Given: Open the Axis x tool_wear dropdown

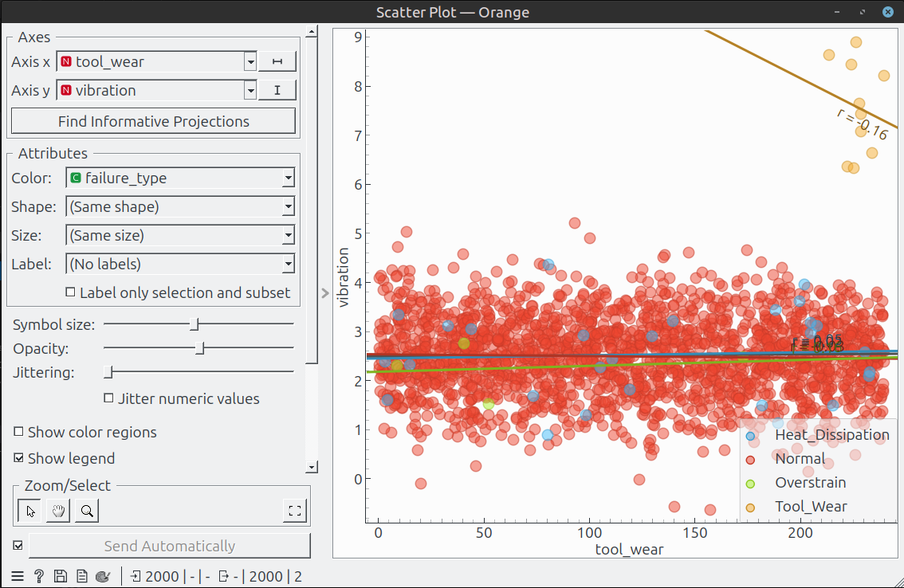Looking at the screenshot, I should [156, 61].
